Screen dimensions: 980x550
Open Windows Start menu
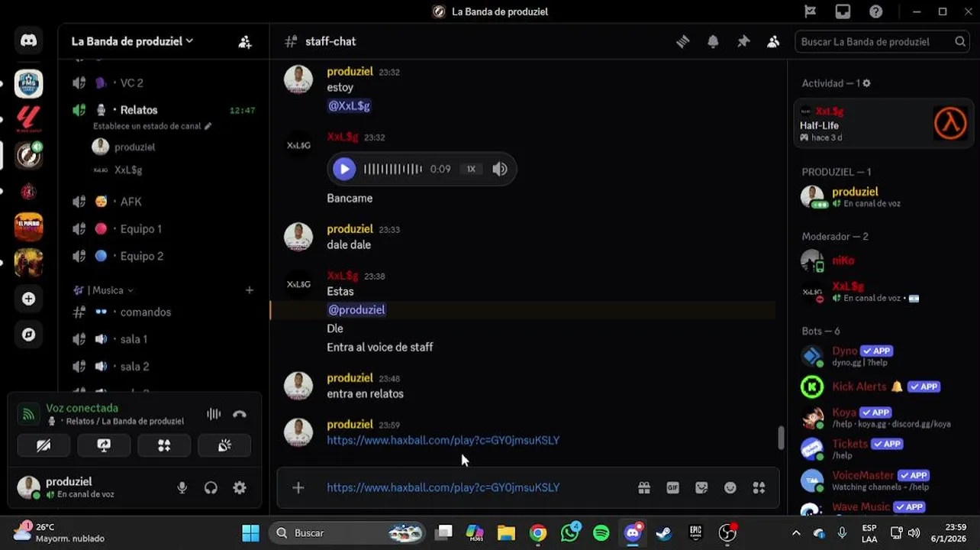[250, 533]
